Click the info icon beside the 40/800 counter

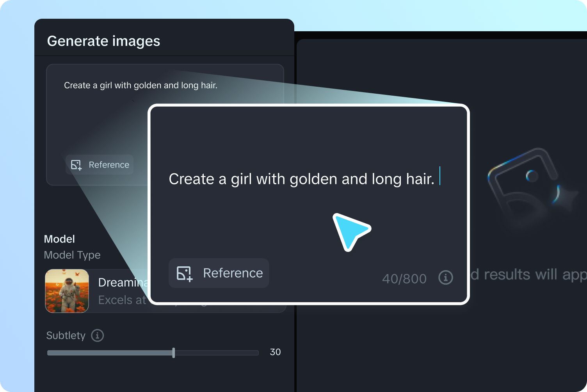tap(446, 278)
